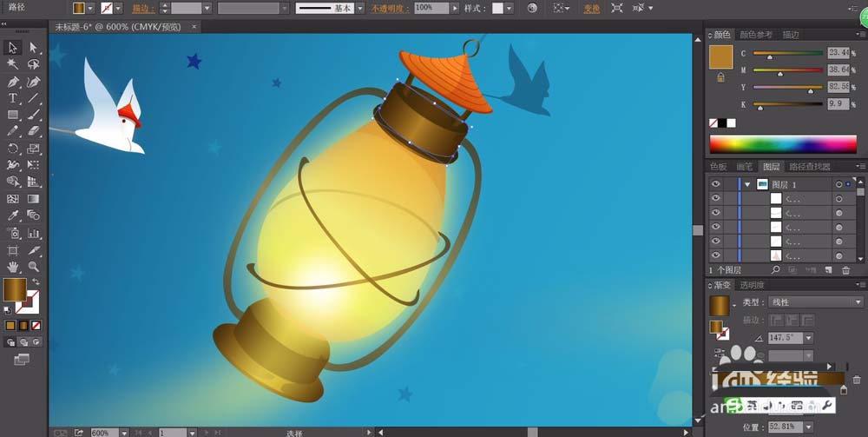Select the Pencil tool
The height and width of the screenshot is (437, 868).
(x=13, y=131)
